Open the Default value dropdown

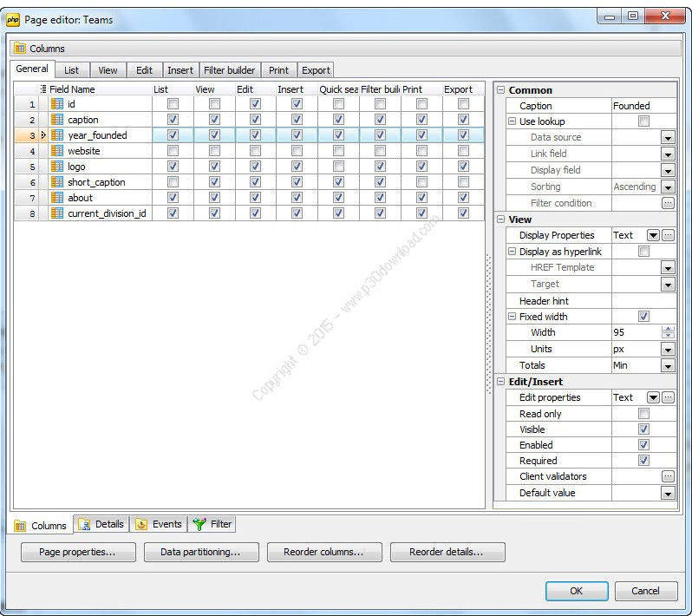668,494
